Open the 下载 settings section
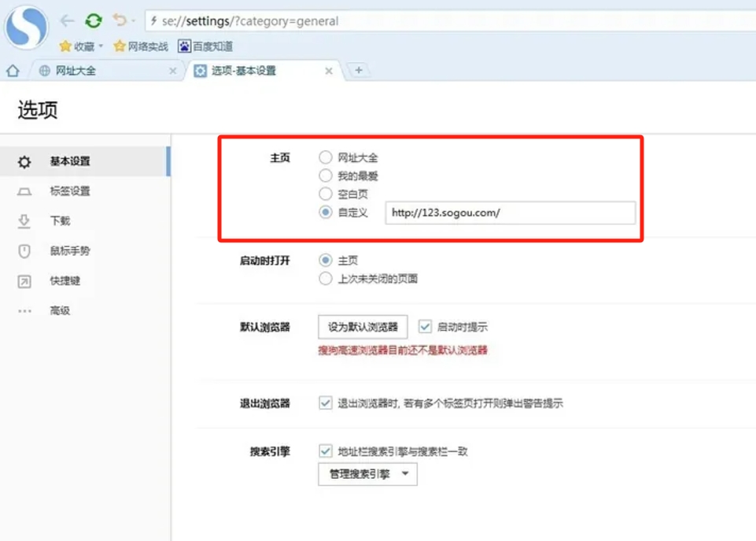This screenshot has width=756, height=541. pos(59,221)
